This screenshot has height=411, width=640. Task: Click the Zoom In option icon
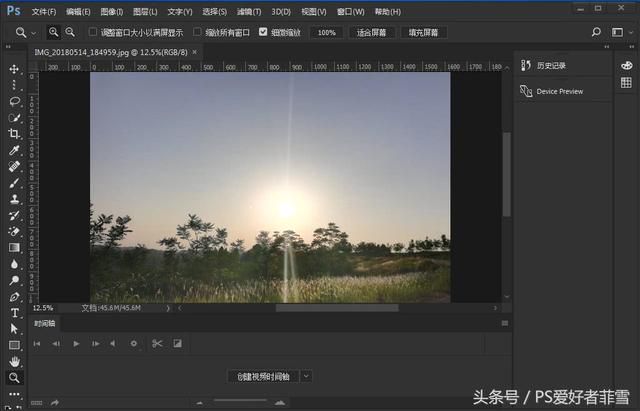(53, 32)
